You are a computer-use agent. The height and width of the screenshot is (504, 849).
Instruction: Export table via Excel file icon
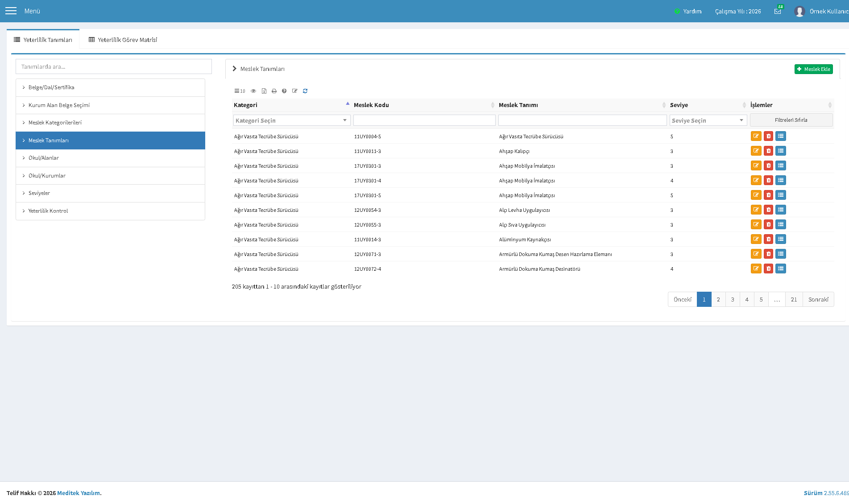coord(264,91)
